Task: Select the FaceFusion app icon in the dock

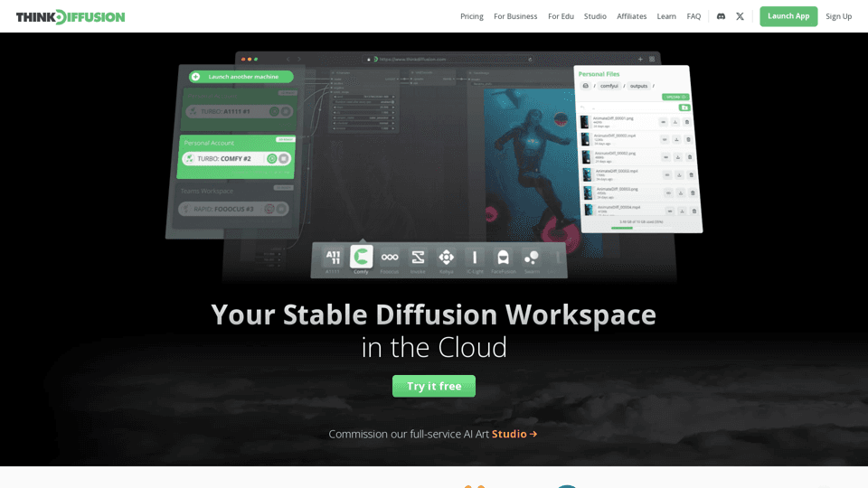Action: (504, 258)
